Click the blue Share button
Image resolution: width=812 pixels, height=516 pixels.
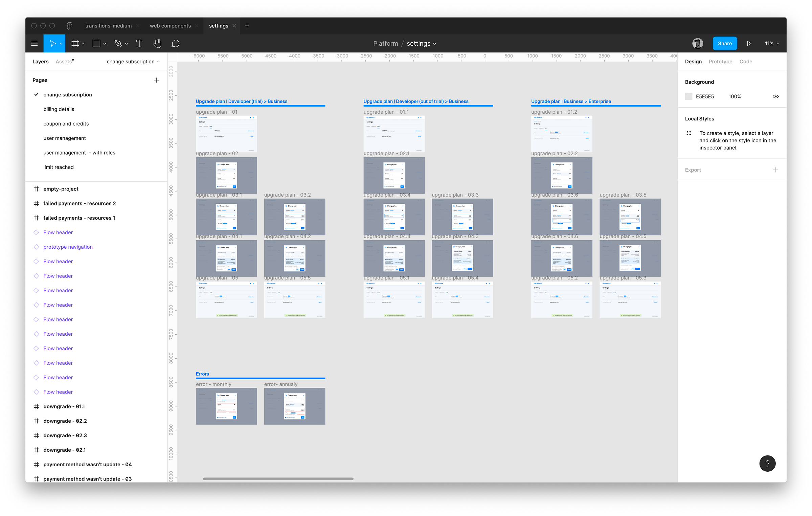[725, 43]
